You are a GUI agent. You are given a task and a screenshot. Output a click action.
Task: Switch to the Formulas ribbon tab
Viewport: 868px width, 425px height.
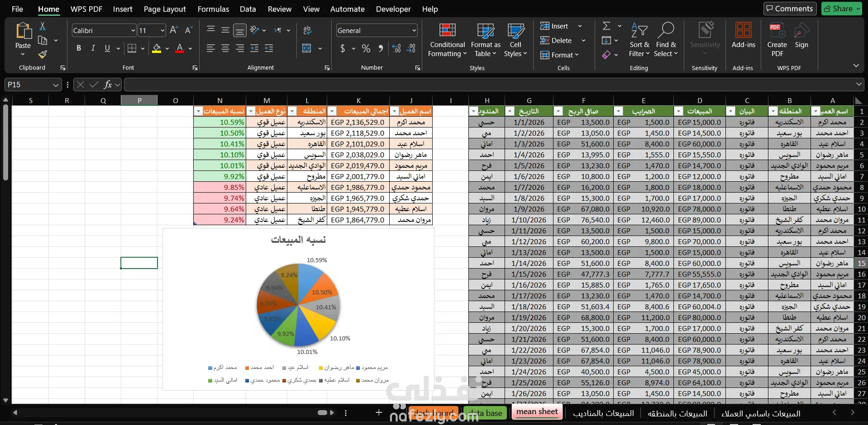[x=213, y=9]
